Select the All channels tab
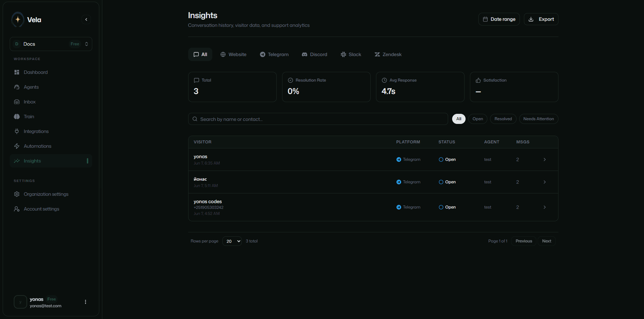This screenshot has width=644, height=319. coord(200,54)
